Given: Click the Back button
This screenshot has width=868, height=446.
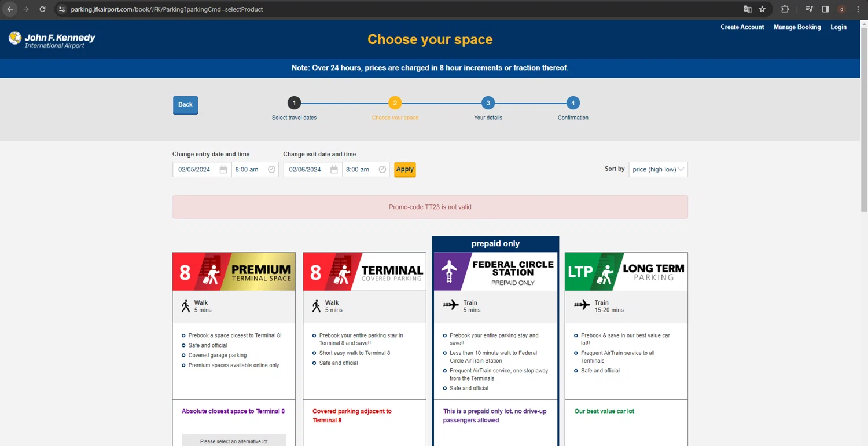Looking at the screenshot, I should coord(185,105).
